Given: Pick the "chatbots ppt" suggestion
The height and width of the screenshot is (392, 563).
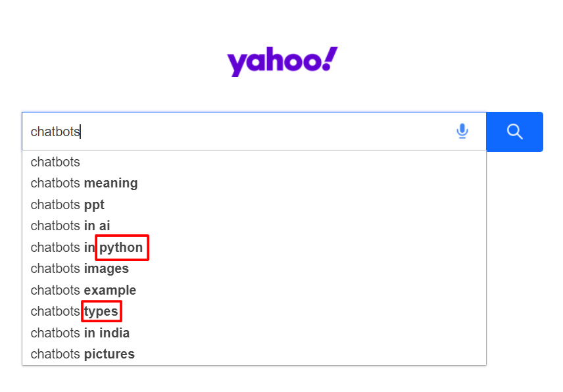Looking at the screenshot, I should [68, 205].
